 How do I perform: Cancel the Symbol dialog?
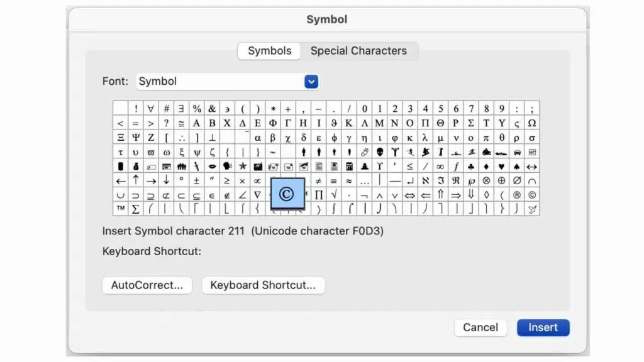pos(480,327)
